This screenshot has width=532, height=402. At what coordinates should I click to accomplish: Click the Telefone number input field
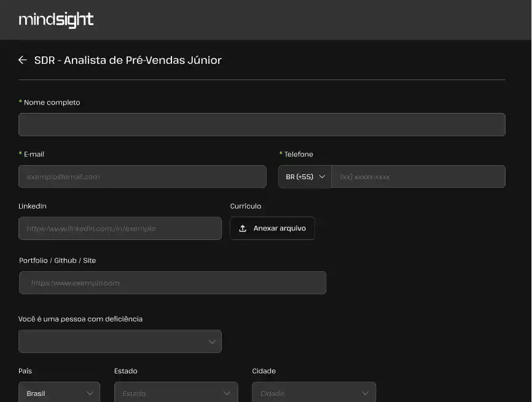click(x=418, y=177)
